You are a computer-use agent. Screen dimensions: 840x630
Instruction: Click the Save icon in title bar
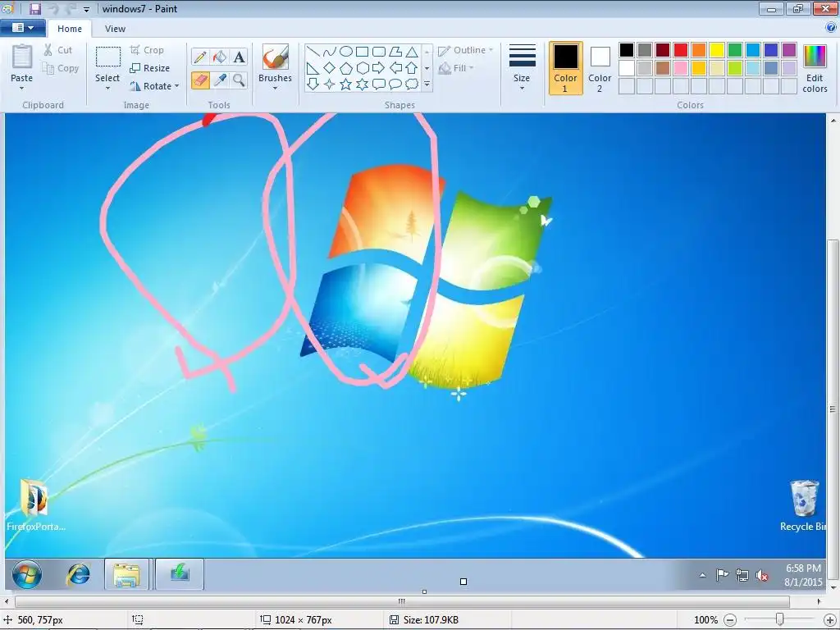tap(34, 8)
